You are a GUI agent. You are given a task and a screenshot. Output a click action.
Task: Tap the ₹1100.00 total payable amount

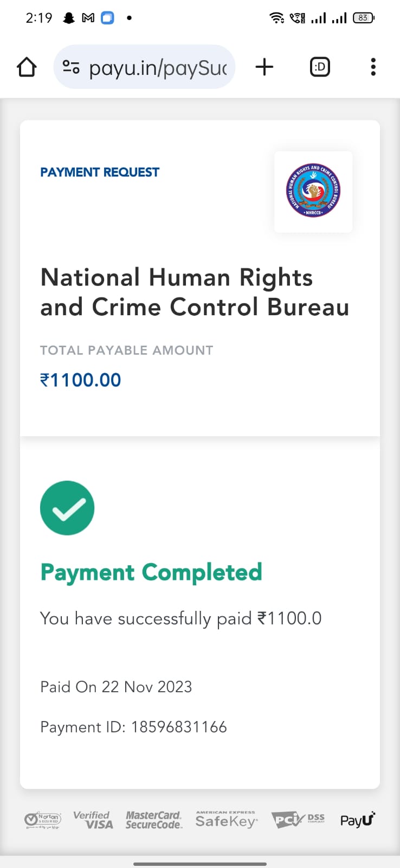(81, 380)
